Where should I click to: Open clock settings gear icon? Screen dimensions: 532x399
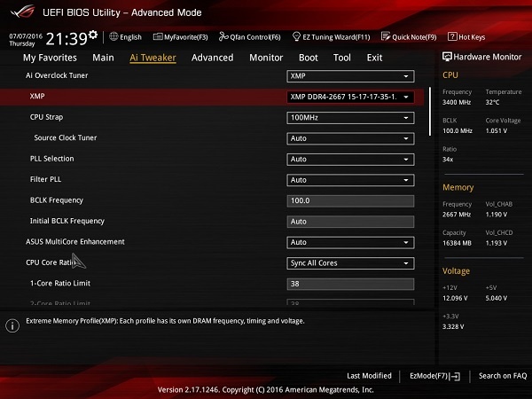coord(93,35)
